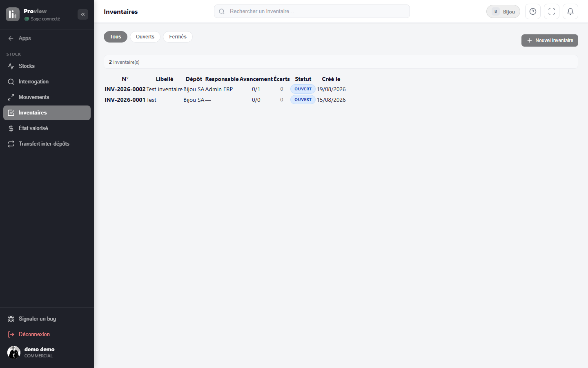Click OUVERT status badge for INV-2026-0001
This screenshot has height=368, width=588.
303,100
